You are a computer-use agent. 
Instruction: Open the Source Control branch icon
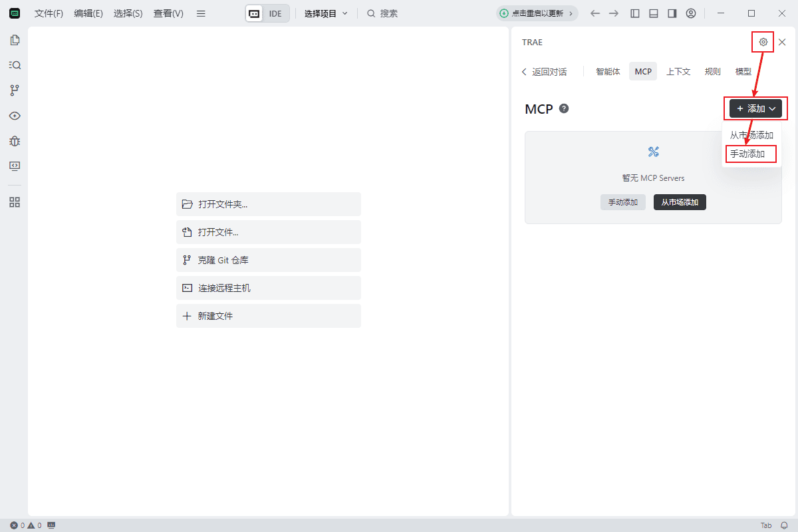[15, 90]
